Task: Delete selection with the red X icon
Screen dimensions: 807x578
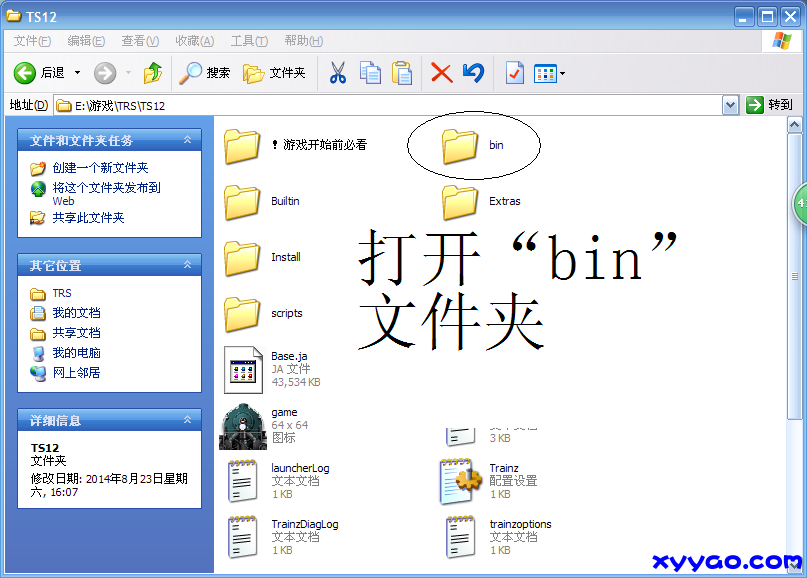Action: [x=440, y=72]
